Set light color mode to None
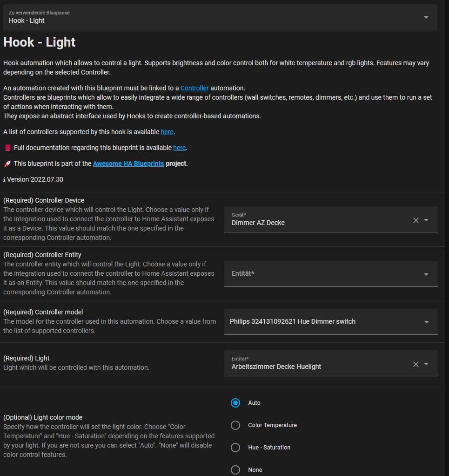 (x=235, y=469)
